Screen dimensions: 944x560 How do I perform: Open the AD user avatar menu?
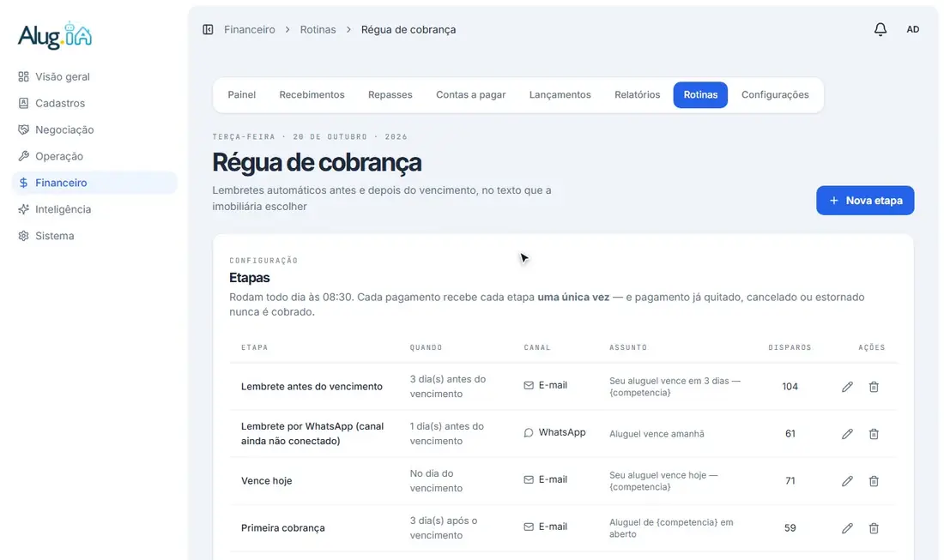click(913, 29)
